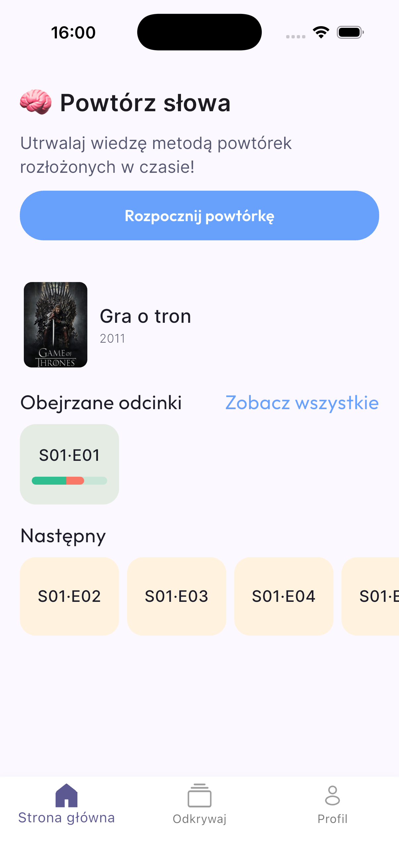Tap the Powtórz słowa heading
This screenshot has height=868, width=399.
(145, 103)
